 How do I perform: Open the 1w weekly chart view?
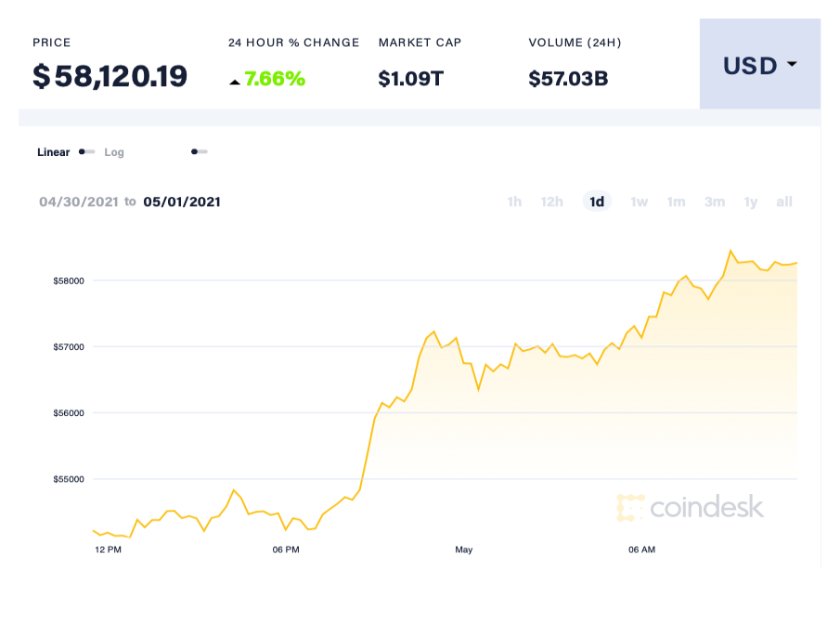pyautogui.click(x=639, y=201)
